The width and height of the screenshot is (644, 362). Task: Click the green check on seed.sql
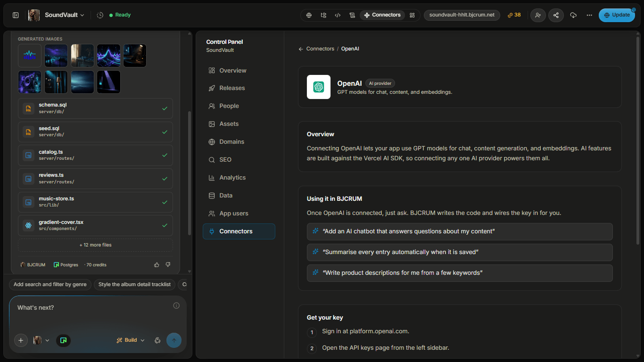click(x=165, y=132)
